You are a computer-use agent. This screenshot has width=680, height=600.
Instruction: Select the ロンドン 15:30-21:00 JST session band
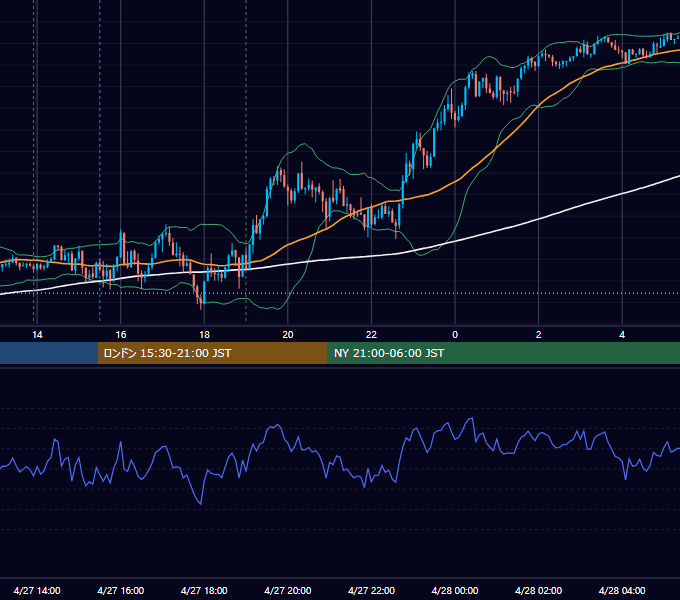point(212,353)
